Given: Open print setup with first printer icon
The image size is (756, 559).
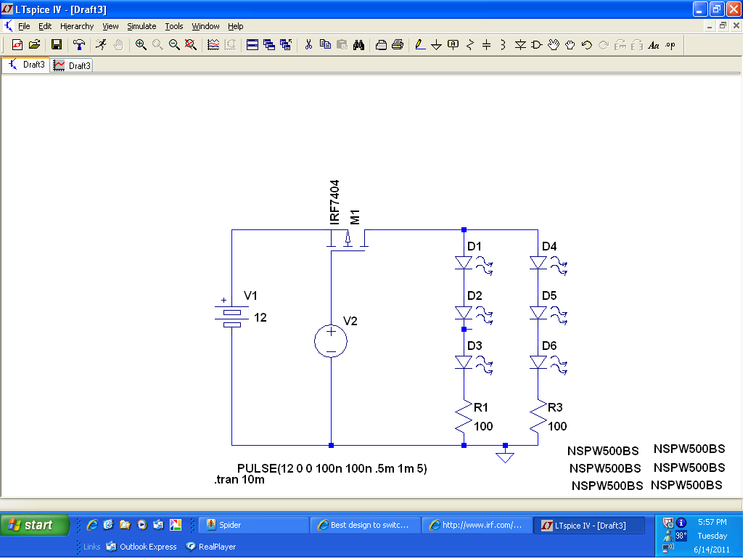Looking at the screenshot, I should [381, 45].
